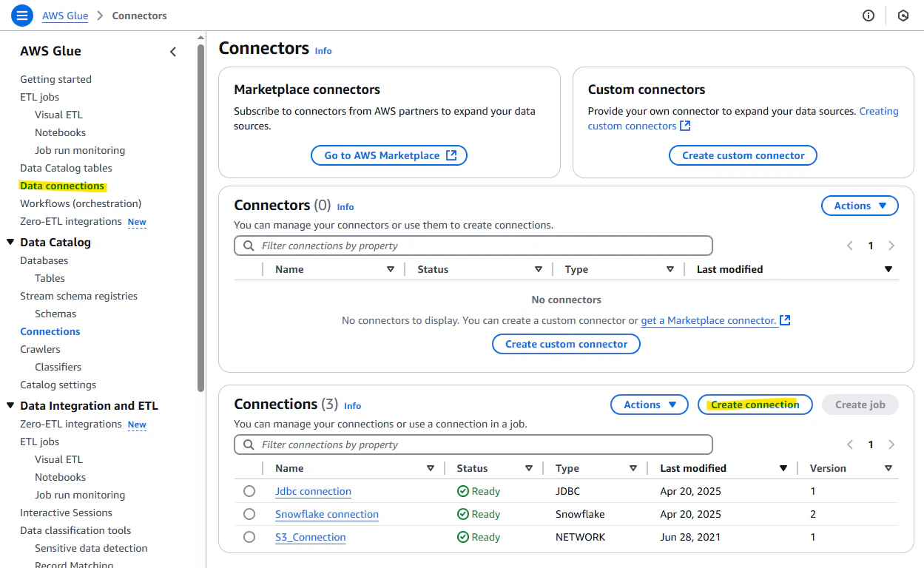This screenshot has height=568, width=924.
Task: Go to next page in Connections pagination
Action: (x=891, y=444)
